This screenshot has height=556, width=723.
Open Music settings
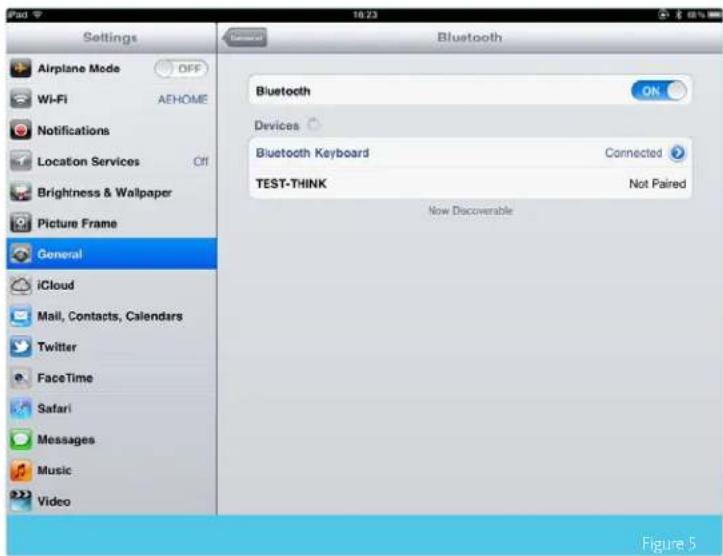click(111, 470)
